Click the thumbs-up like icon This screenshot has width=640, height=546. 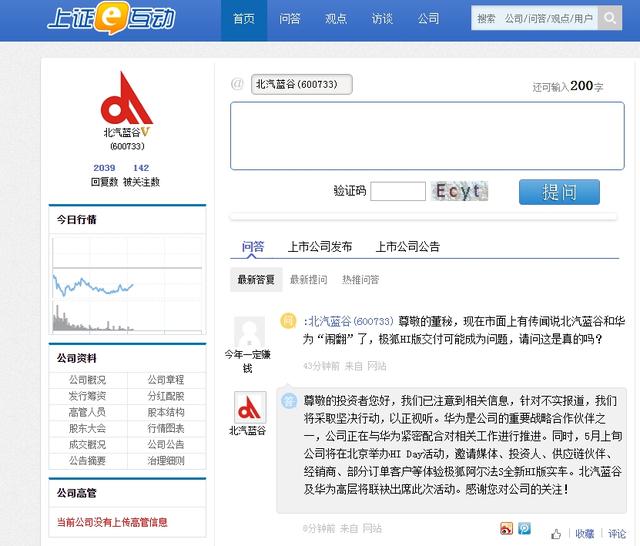556,534
